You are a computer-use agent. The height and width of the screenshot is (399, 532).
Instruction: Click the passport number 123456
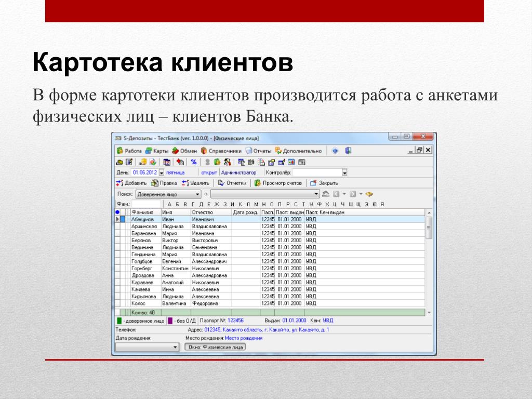[x=235, y=321]
